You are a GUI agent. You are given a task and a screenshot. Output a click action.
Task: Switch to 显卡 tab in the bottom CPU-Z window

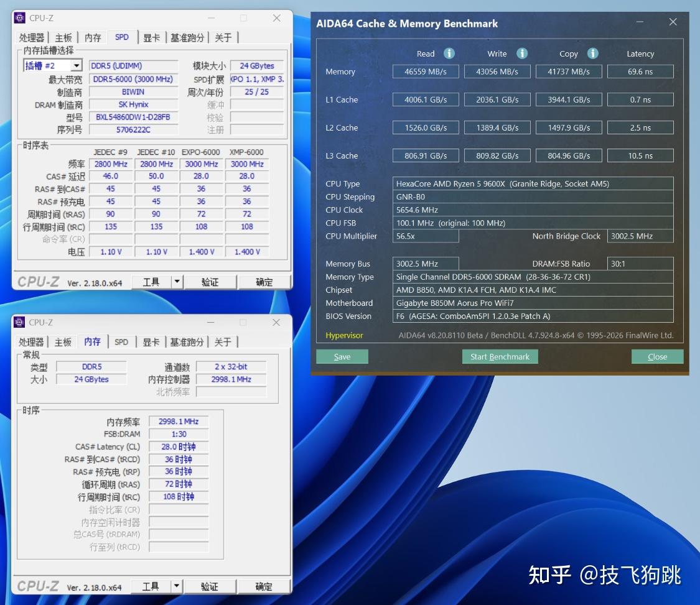pos(151,342)
